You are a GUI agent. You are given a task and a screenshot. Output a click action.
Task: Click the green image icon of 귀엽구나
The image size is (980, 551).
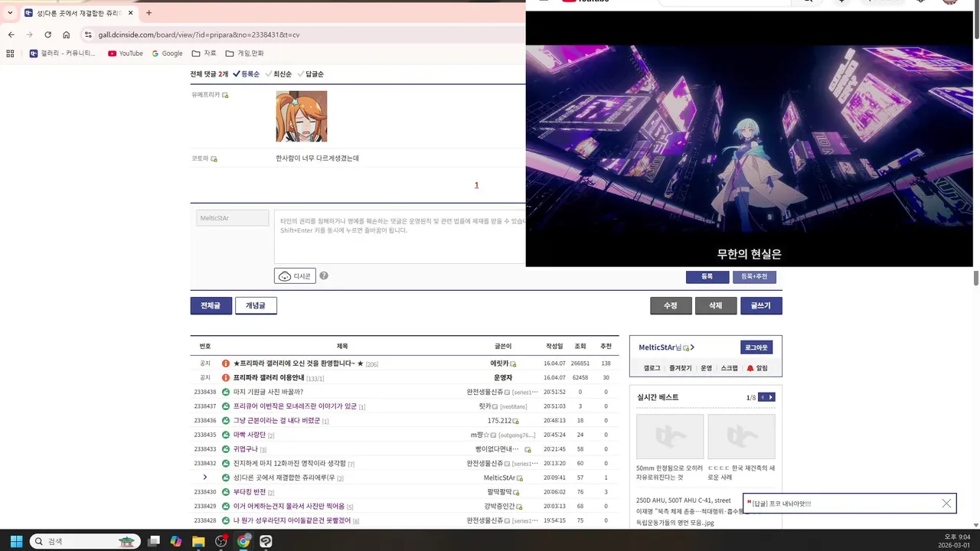226,449
